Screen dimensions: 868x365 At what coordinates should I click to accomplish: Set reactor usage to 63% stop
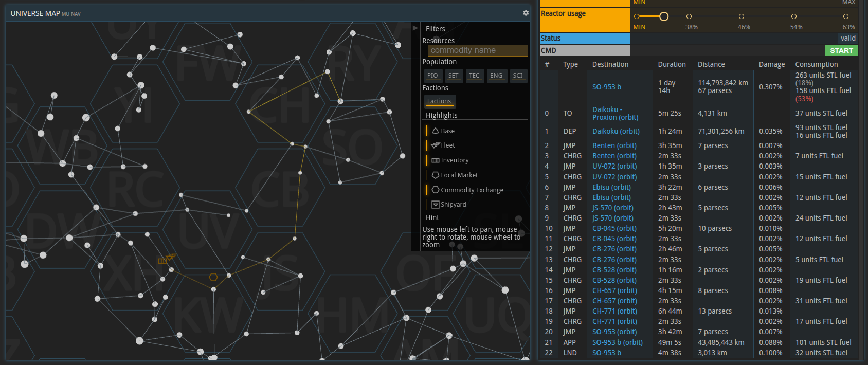(846, 16)
